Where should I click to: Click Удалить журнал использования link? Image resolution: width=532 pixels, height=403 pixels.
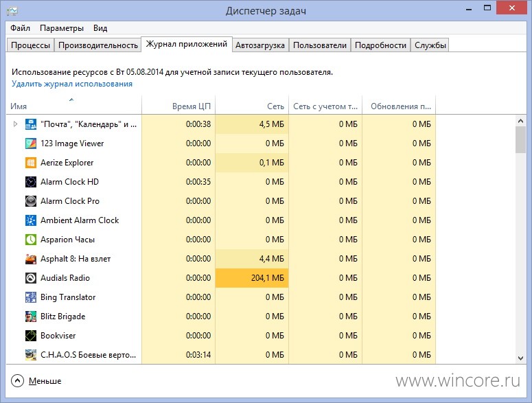point(72,84)
